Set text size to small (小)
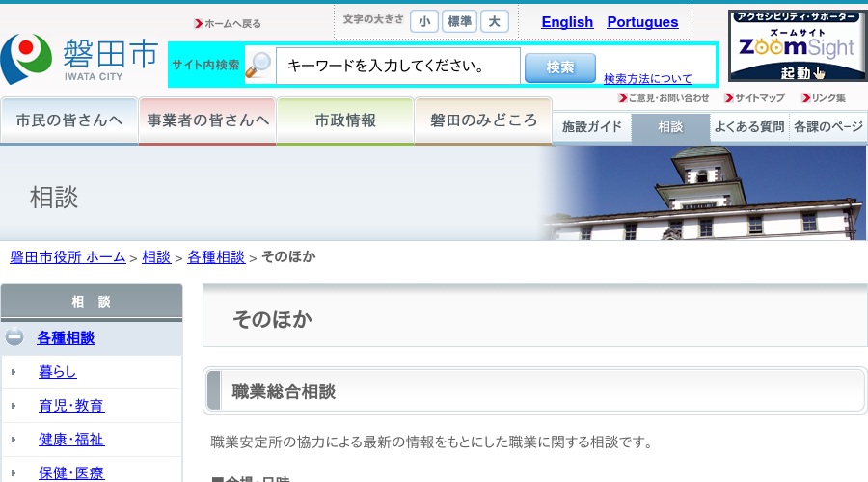This screenshot has width=868, height=482. 423,22
